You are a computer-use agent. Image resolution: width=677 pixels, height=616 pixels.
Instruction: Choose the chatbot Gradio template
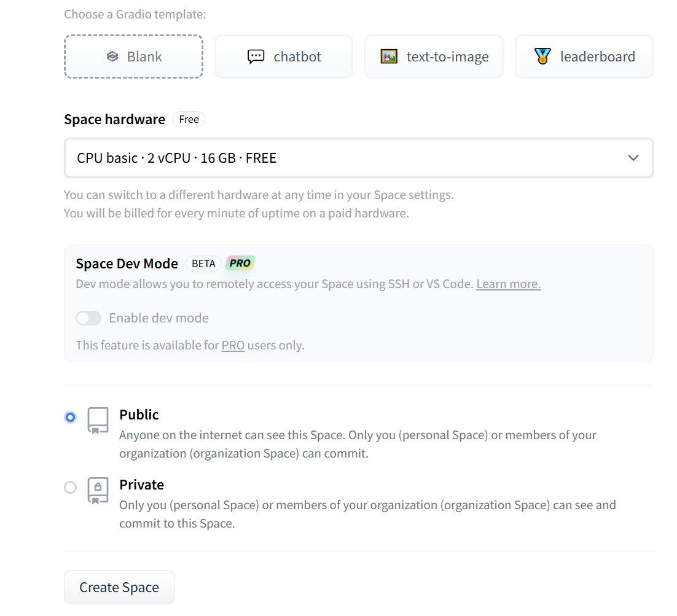click(284, 57)
